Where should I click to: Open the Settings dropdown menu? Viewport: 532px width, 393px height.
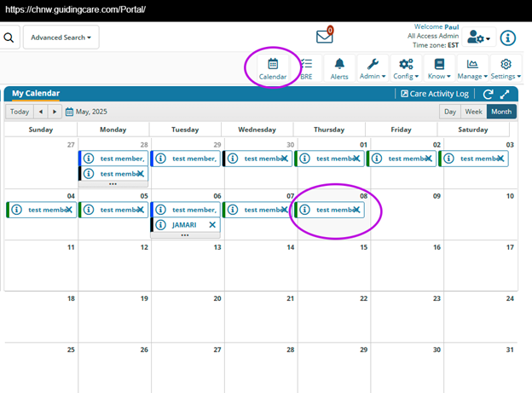pos(506,68)
